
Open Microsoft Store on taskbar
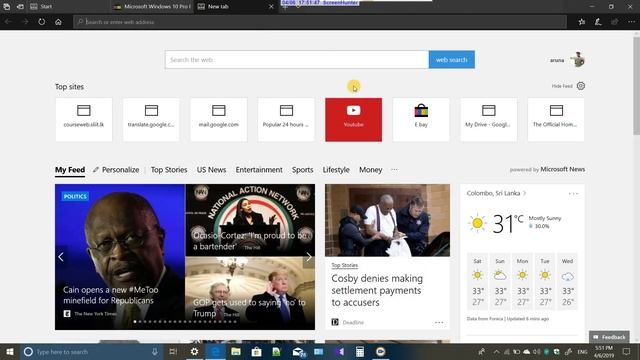point(256,351)
